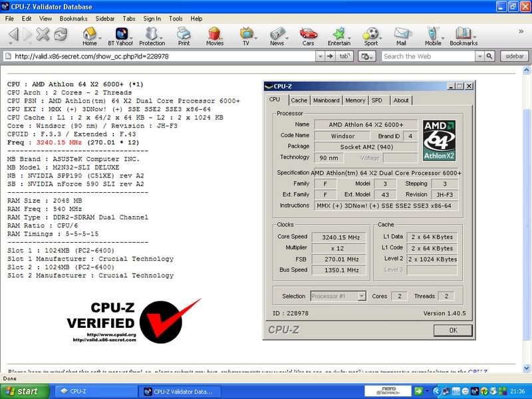Click the BT Yahoo! toolbar icon
Screen dimensions: 532x399
(120, 37)
